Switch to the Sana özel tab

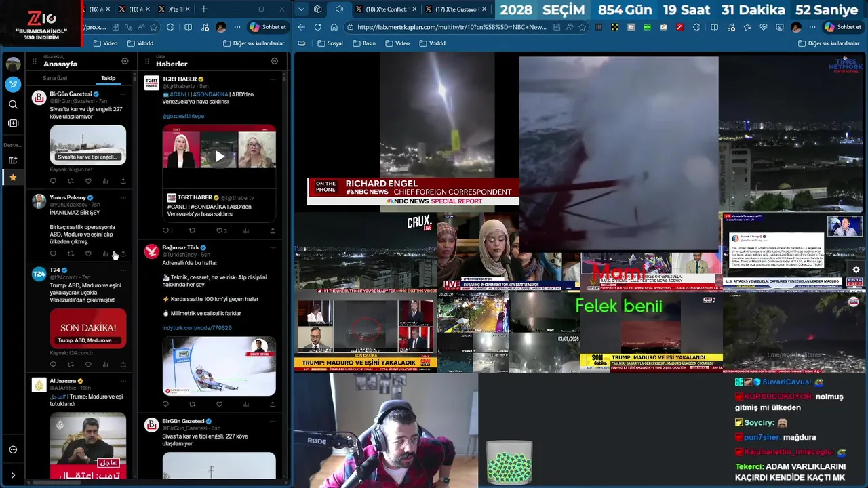pos(55,78)
